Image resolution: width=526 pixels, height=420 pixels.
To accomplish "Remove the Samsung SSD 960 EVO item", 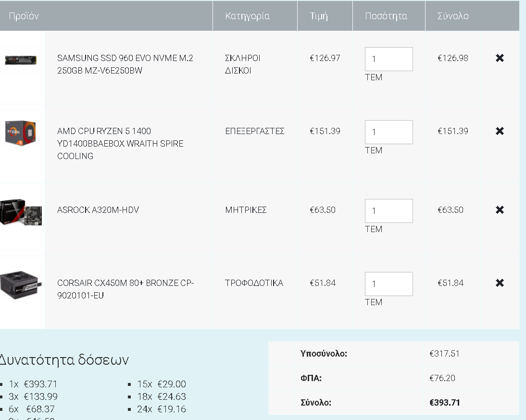I will pyautogui.click(x=500, y=58).
